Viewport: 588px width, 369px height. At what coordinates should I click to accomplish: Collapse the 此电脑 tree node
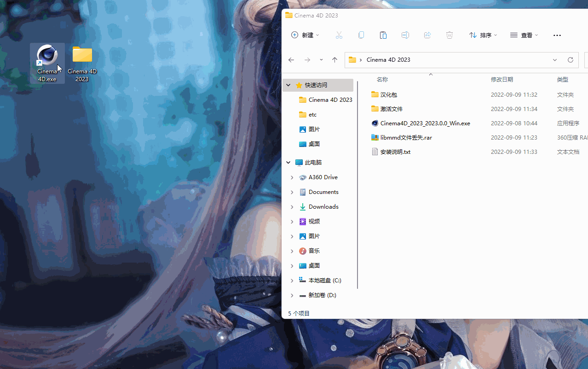(x=288, y=163)
